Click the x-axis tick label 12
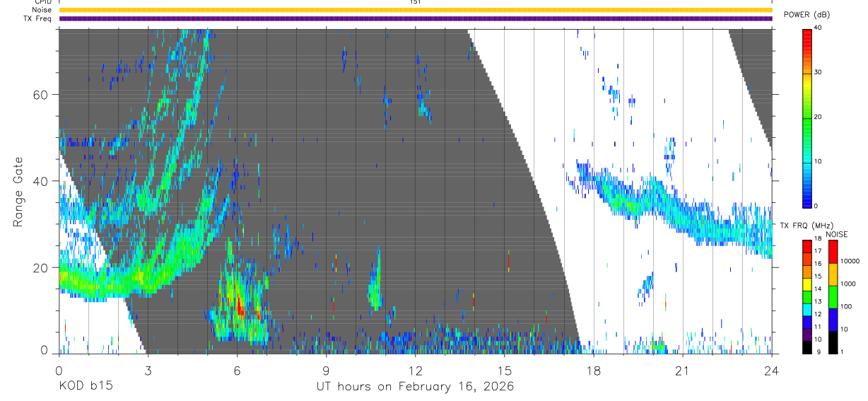 (415, 371)
